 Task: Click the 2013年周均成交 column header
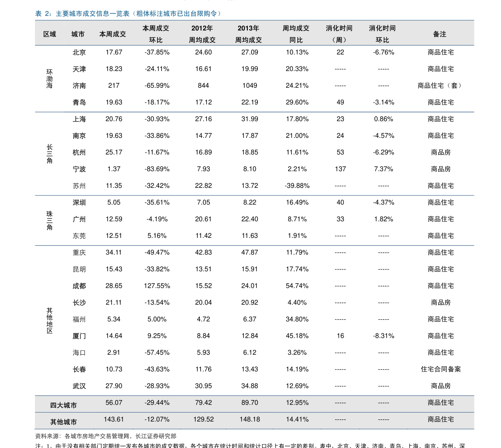tap(248, 34)
